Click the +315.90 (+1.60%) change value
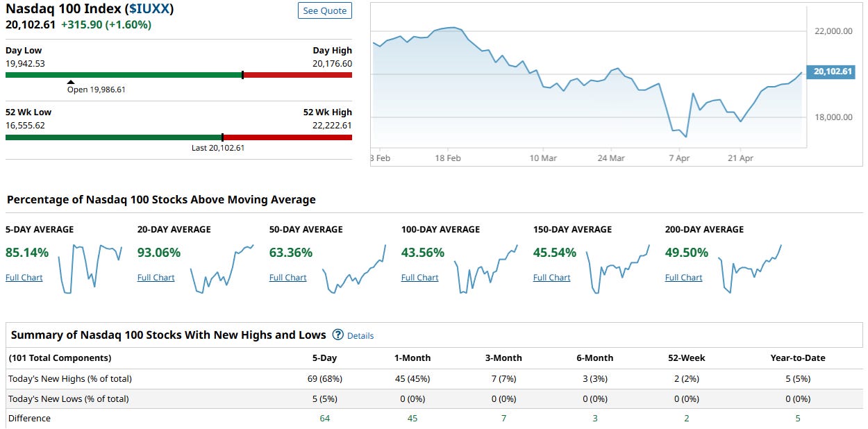This screenshot has height=429, width=868. click(106, 24)
